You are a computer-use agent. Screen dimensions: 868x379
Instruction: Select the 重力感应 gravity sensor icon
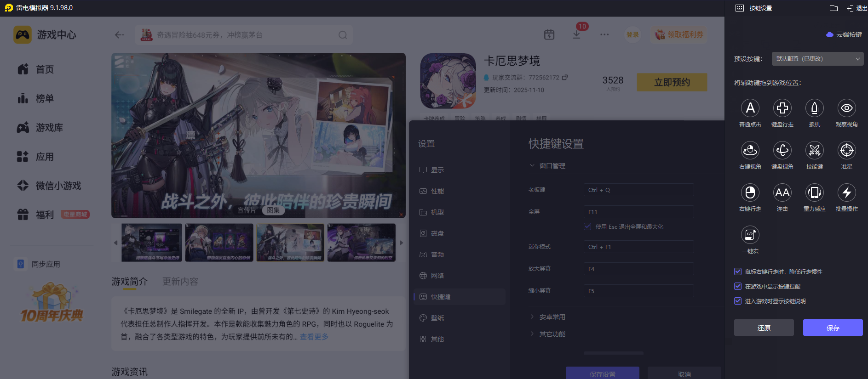814,193
